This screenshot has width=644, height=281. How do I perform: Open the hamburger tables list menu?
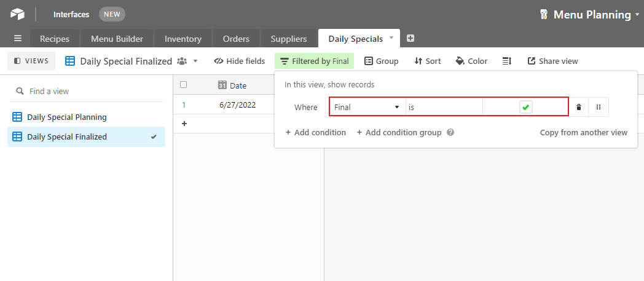[x=17, y=38]
